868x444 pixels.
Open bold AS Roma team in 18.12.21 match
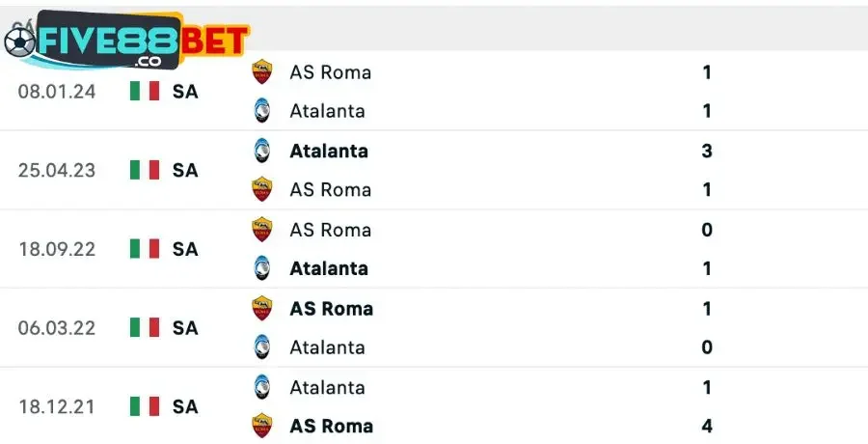point(331,426)
